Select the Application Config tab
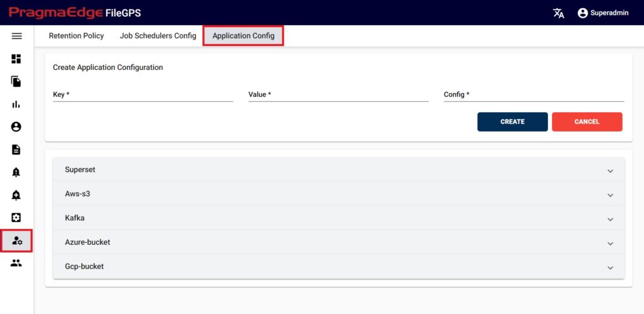This screenshot has width=644, height=314. pyautogui.click(x=243, y=36)
